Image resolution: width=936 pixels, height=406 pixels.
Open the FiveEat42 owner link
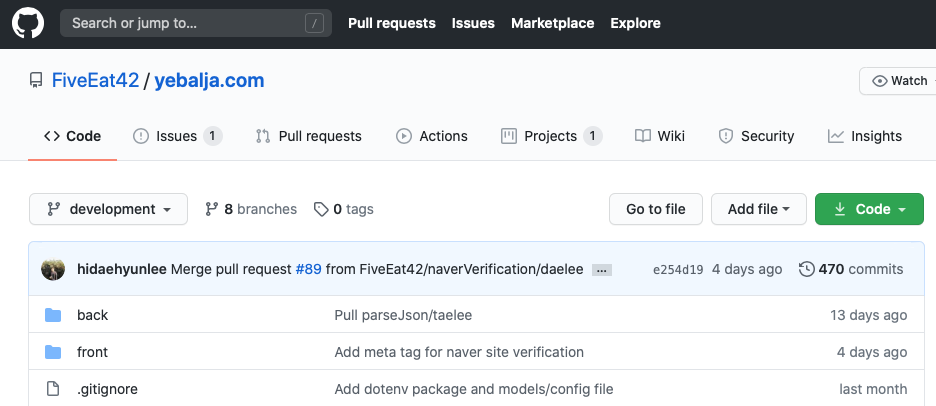pos(95,81)
